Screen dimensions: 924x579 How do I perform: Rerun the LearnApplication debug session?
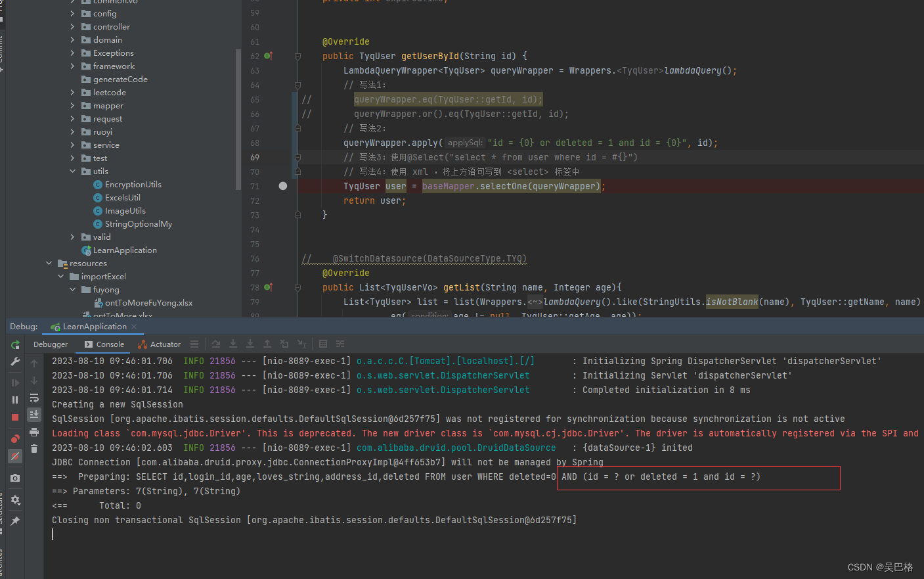(15, 344)
